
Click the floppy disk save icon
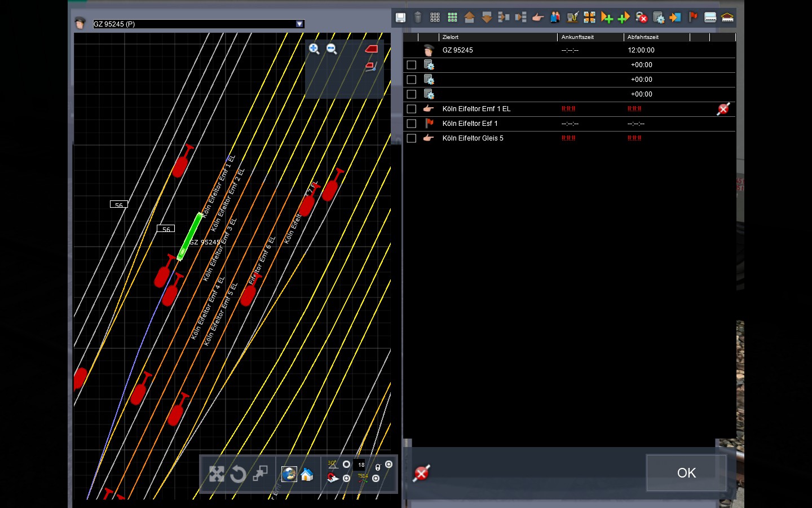[x=400, y=17]
